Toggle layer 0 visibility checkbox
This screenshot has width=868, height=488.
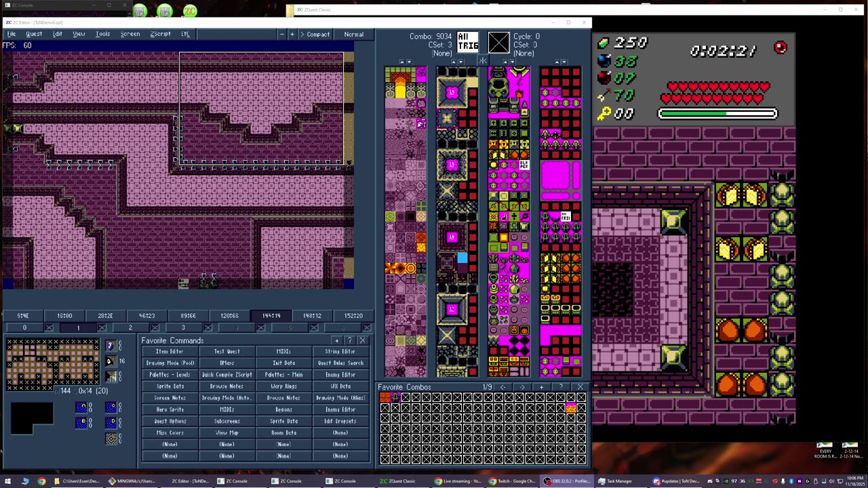(x=49, y=328)
